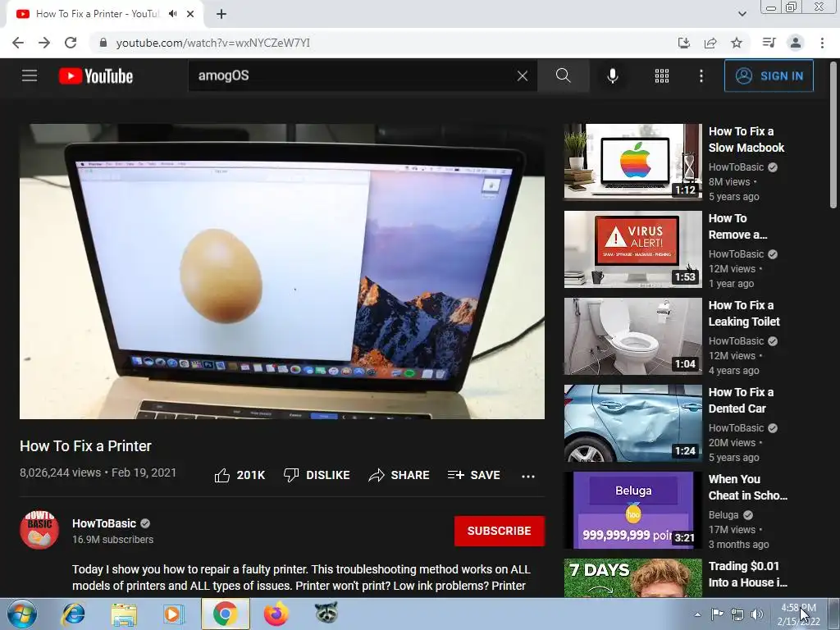Like the video with thumbs up

tap(240, 475)
